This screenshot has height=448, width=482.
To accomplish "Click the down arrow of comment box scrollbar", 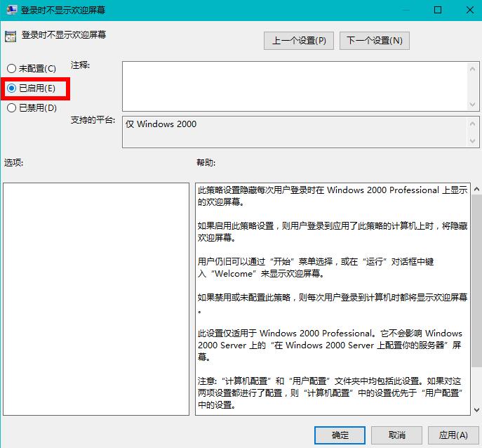I will [x=472, y=105].
